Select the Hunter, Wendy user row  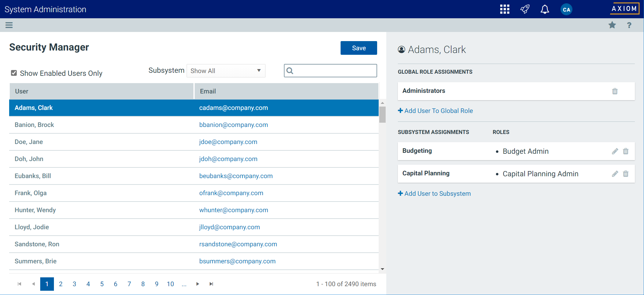pos(35,210)
